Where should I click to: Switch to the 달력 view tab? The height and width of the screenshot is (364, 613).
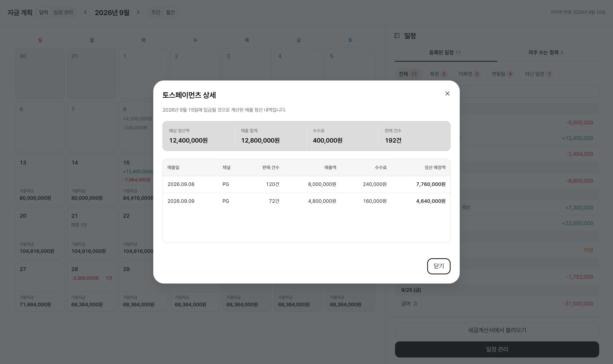pyautogui.click(x=43, y=12)
